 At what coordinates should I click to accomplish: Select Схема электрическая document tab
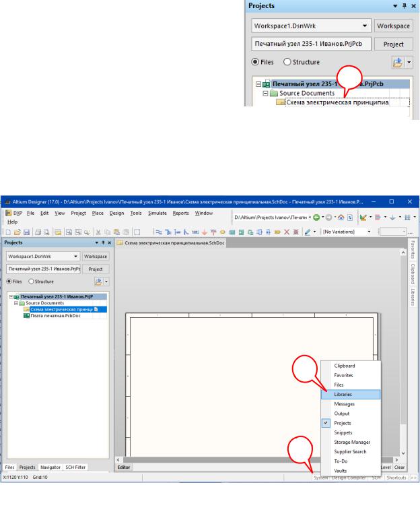(171, 243)
